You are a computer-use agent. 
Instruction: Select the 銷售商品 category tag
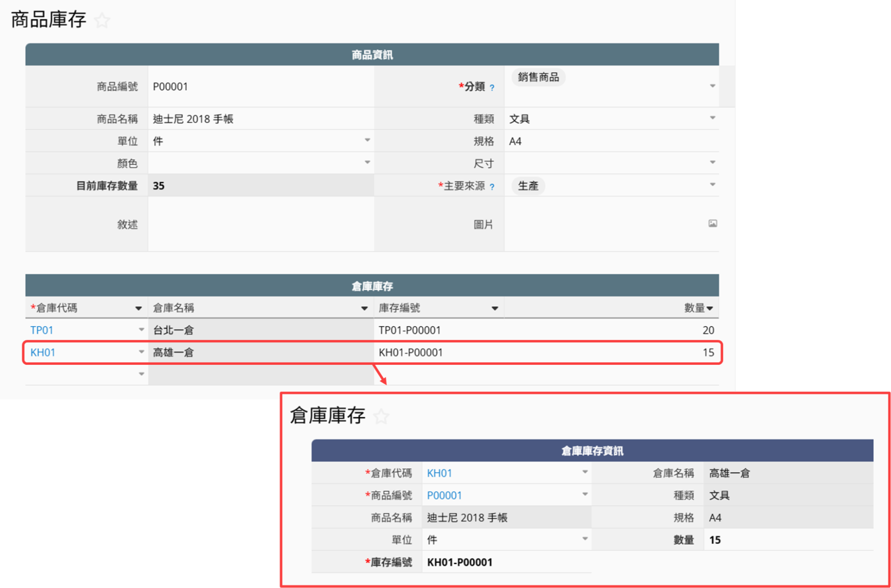[538, 78]
